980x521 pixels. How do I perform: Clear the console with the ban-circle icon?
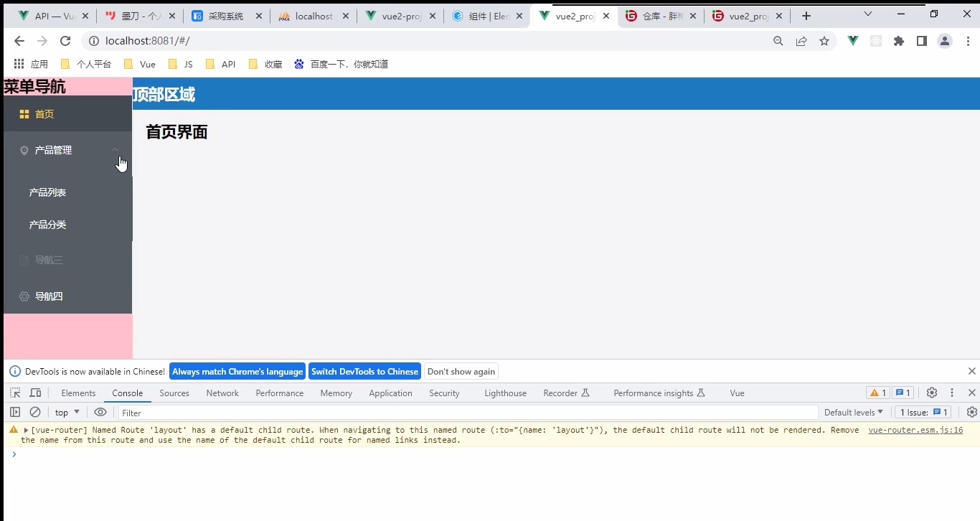coord(35,412)
